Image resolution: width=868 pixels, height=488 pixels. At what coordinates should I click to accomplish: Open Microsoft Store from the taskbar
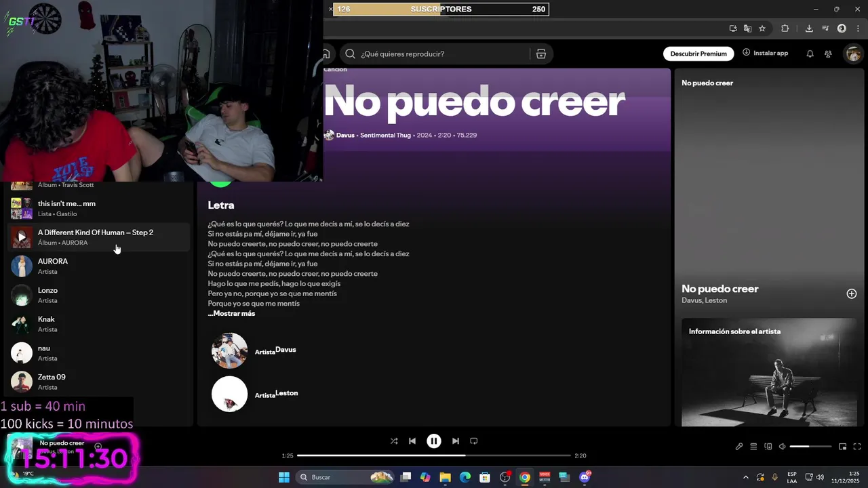pos(485,477)
